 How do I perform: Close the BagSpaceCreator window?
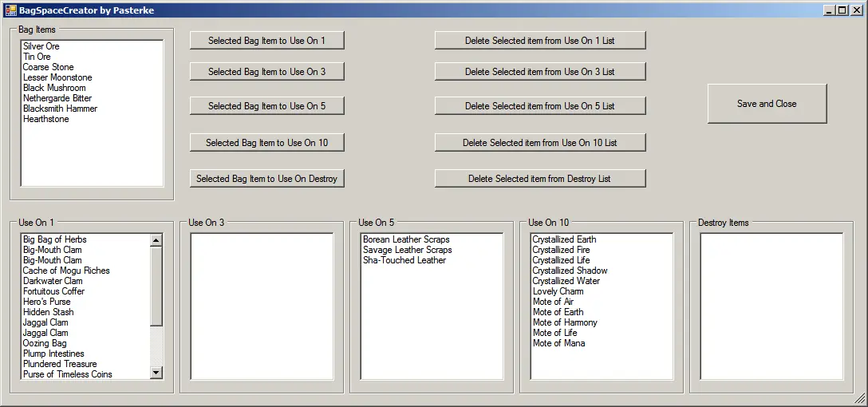(x=855, y=10)
